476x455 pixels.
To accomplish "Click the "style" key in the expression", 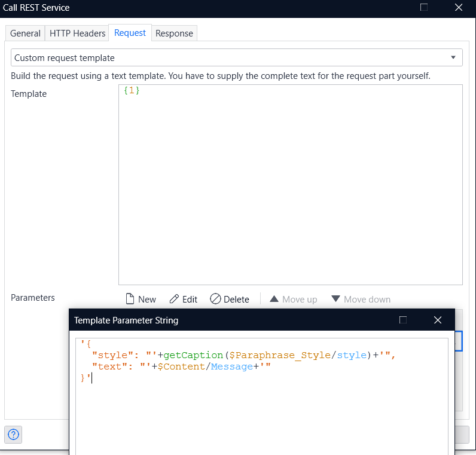I will click(x=112, y=355).
